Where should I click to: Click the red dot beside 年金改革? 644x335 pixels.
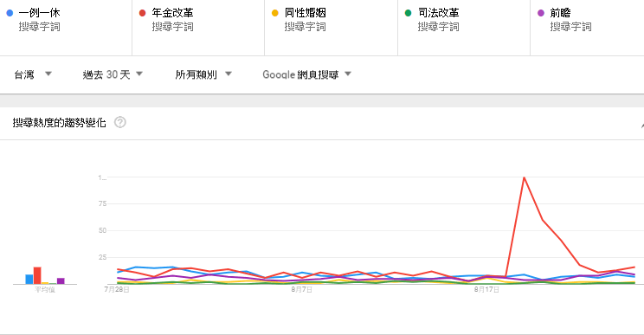(143, 13)
